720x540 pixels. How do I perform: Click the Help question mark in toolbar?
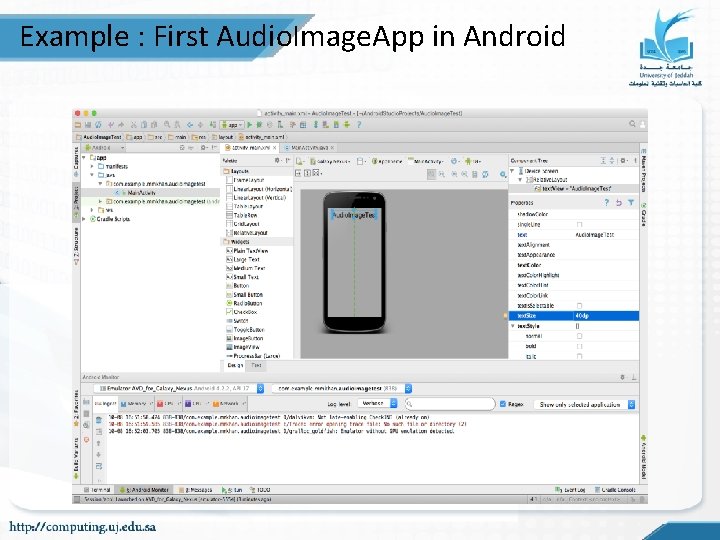coord(359,124)
